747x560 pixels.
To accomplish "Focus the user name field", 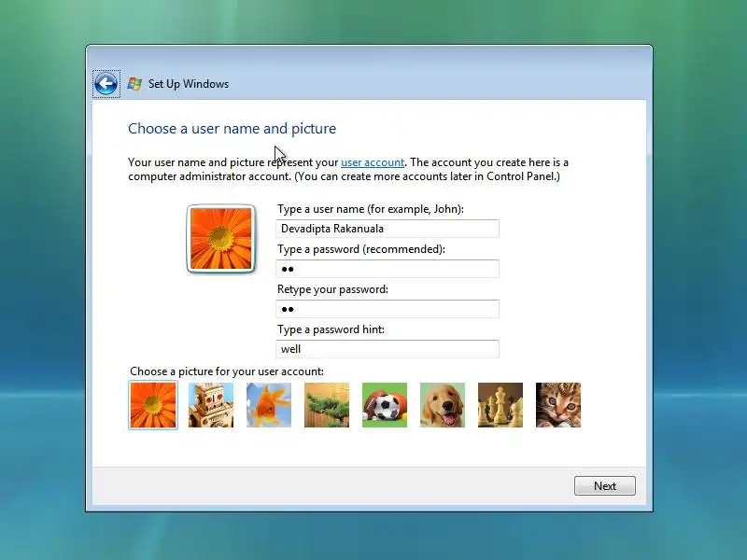I will pos(388,229).
